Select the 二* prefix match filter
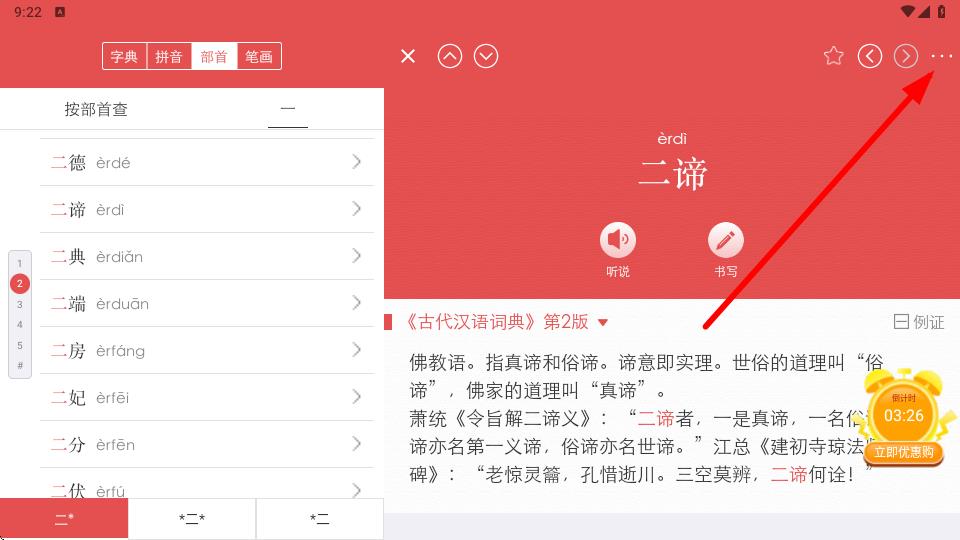Screen dimensions: 960x540 (64, 519)
